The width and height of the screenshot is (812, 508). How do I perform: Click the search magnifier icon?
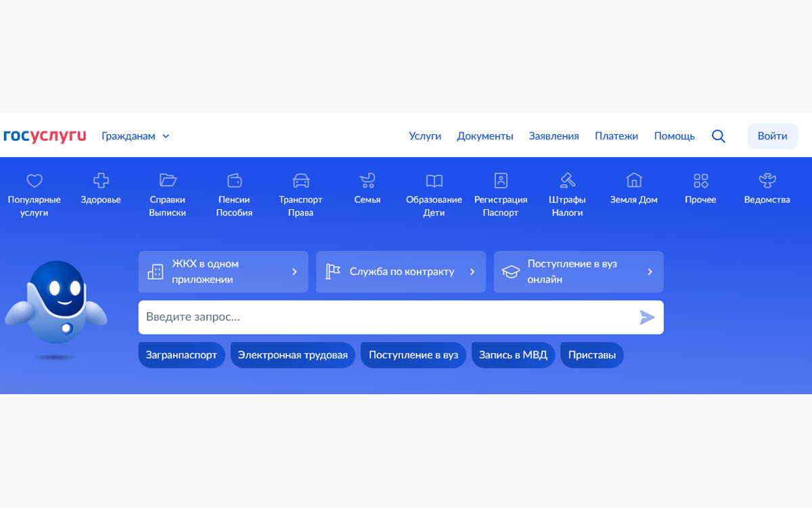719,135
